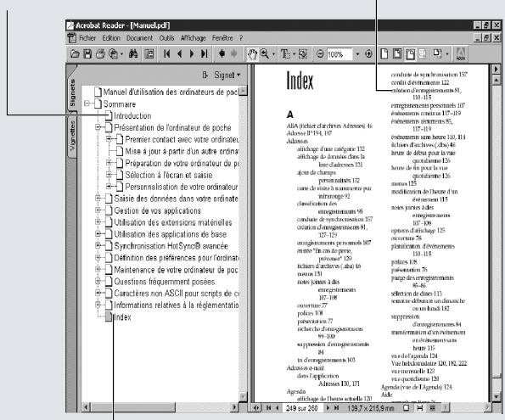Expand the Gestion de vos applications bookmark
The width and height of the screenshot is (505, 420).
[x=98, y=210]
